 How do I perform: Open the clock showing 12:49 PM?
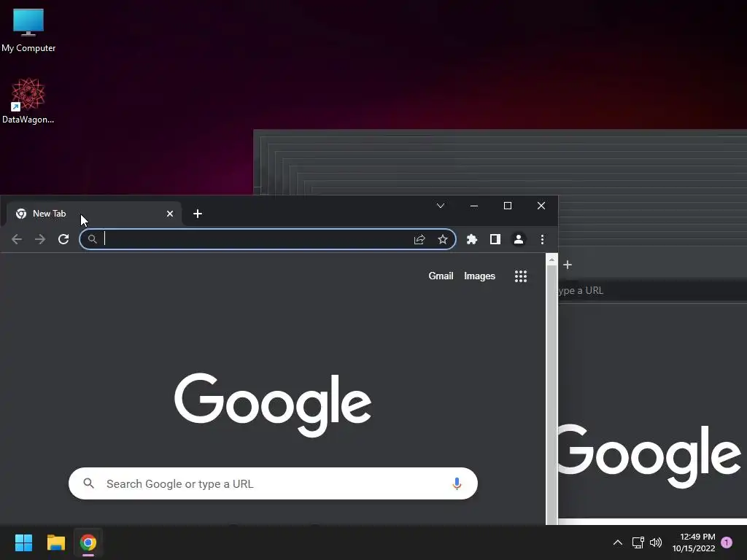click(x=694, y=542)
